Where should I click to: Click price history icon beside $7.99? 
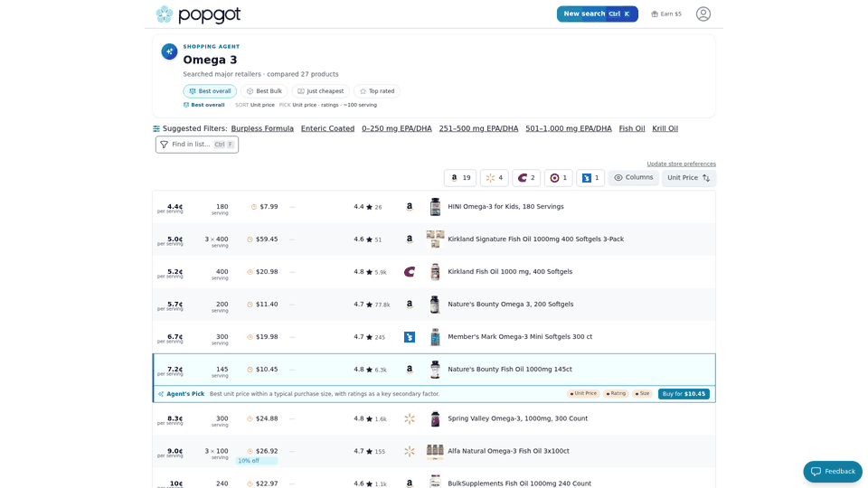(x=254, y=207)
